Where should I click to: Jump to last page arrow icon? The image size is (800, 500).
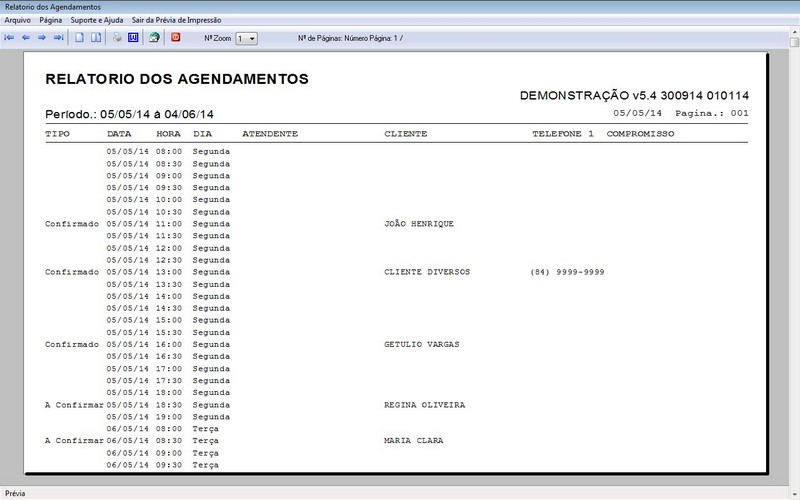(58, 38)
